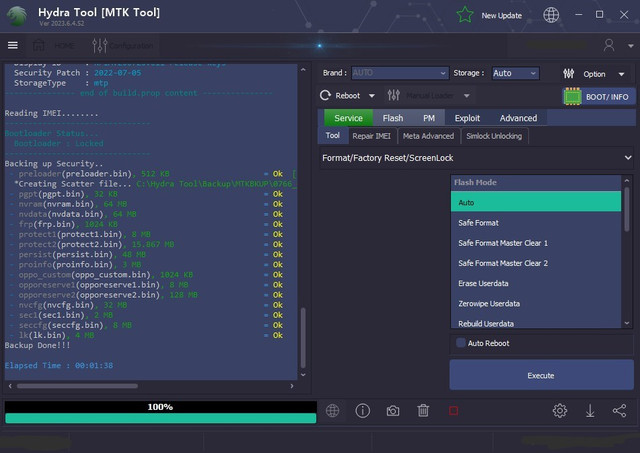Click the globe icon in the bottom toolbar
This screenshot has height=453, width=640.
point(332,411)
